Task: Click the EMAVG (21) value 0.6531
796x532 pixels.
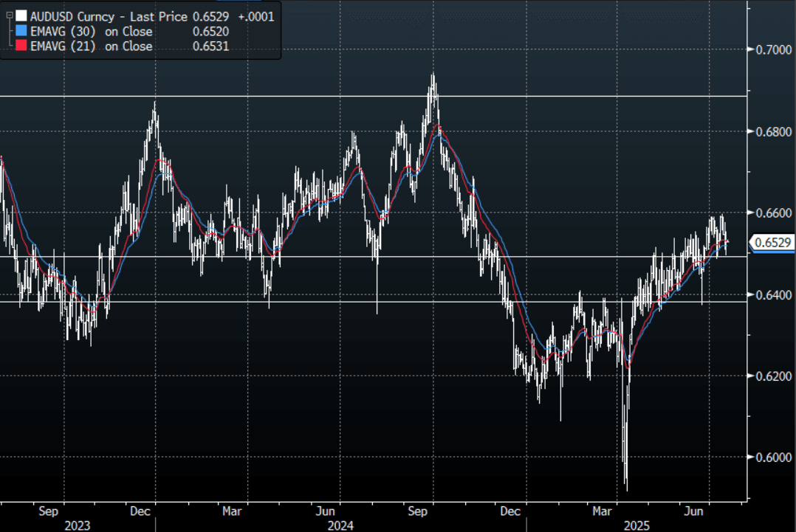Action: pyautogui.click(x=212, y=46)
